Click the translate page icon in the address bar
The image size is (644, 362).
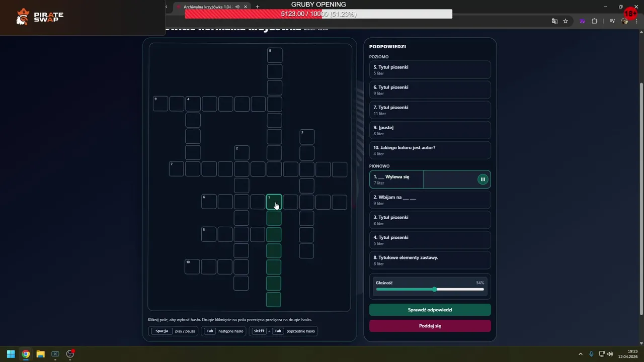coord(554,21)
